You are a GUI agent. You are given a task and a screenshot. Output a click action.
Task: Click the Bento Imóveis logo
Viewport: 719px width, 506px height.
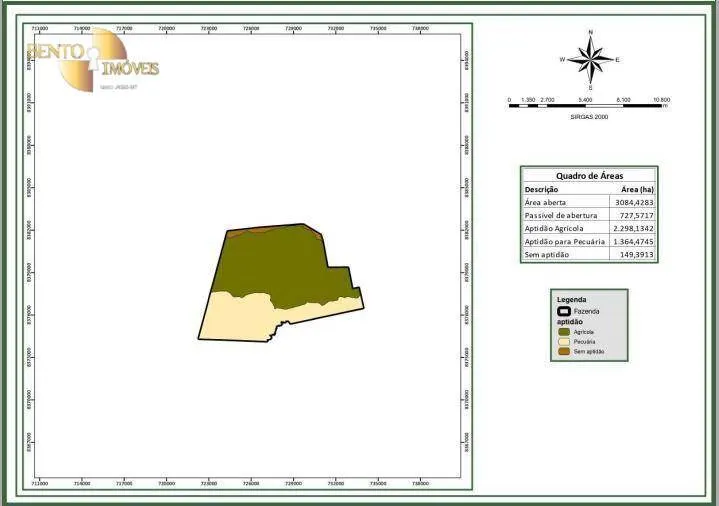93,60
